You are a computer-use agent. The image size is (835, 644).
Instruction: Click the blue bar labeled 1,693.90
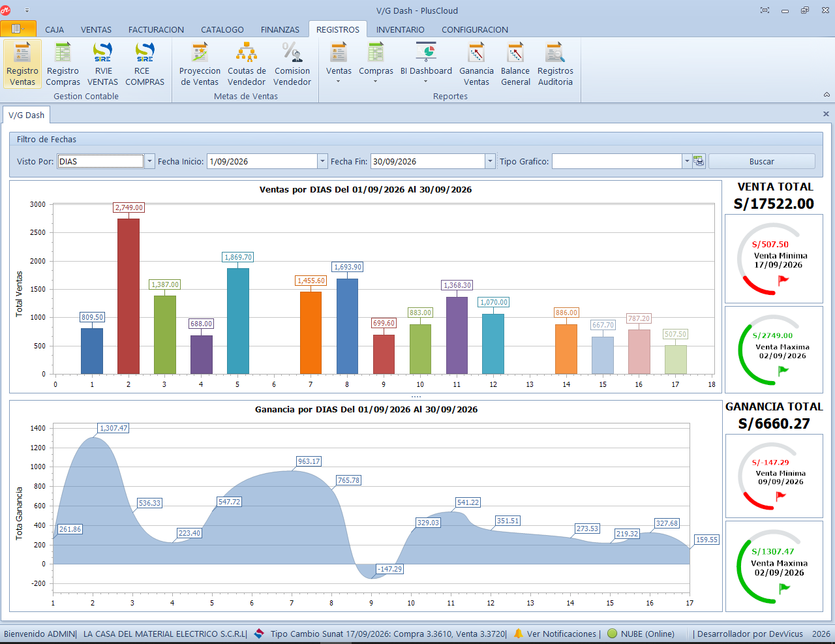[347, 326]
